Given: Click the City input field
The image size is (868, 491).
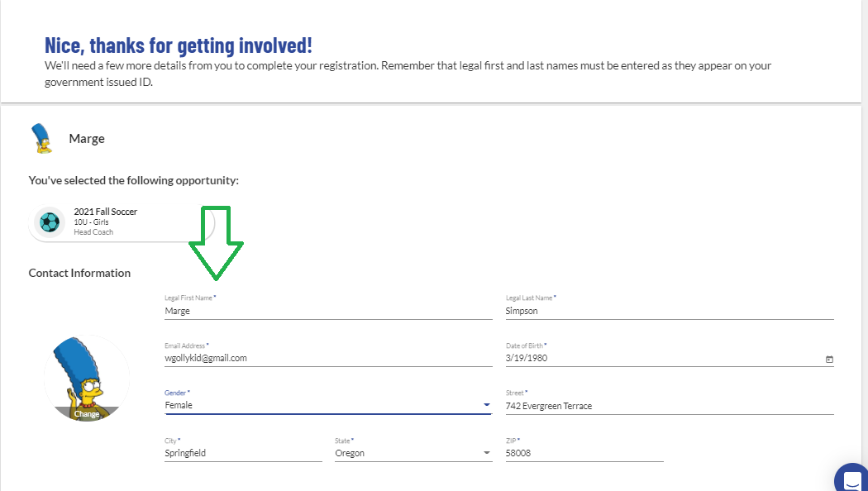Looking at the screenshot, I should [x=243, y=453].
